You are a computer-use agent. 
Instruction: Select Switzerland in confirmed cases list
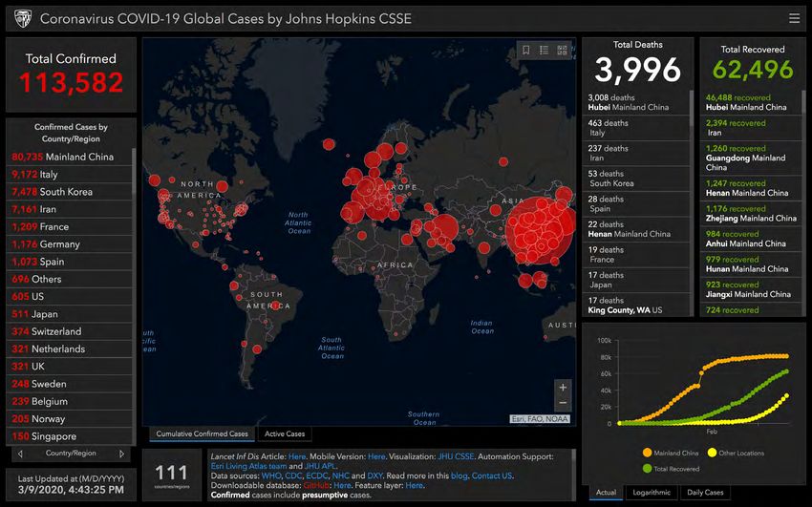pos(70,331)
